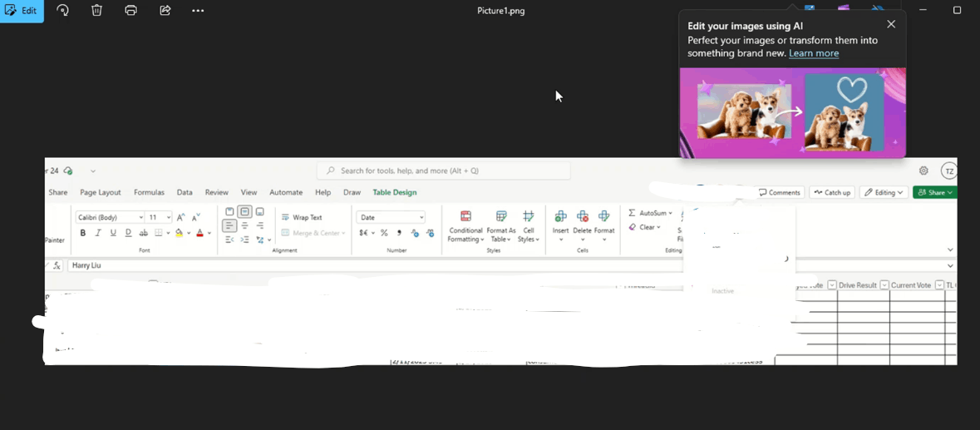Open the Table Design tab
980x430 pixels.
click(394, 192)
